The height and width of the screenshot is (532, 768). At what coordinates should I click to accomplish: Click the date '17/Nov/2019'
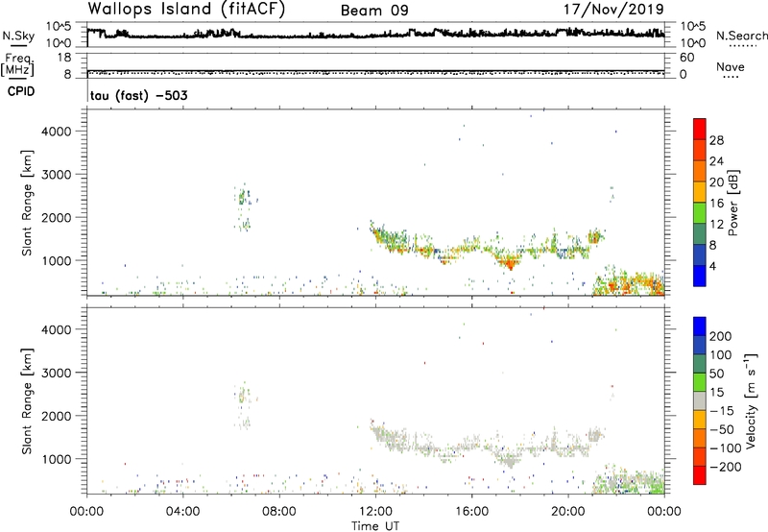coord(613,9)
